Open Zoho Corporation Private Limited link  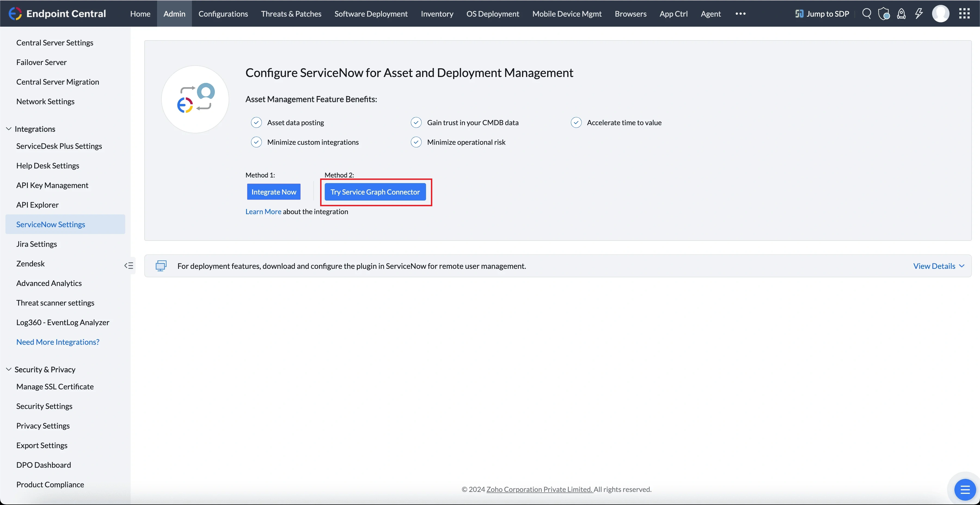[x=540, y=489]
